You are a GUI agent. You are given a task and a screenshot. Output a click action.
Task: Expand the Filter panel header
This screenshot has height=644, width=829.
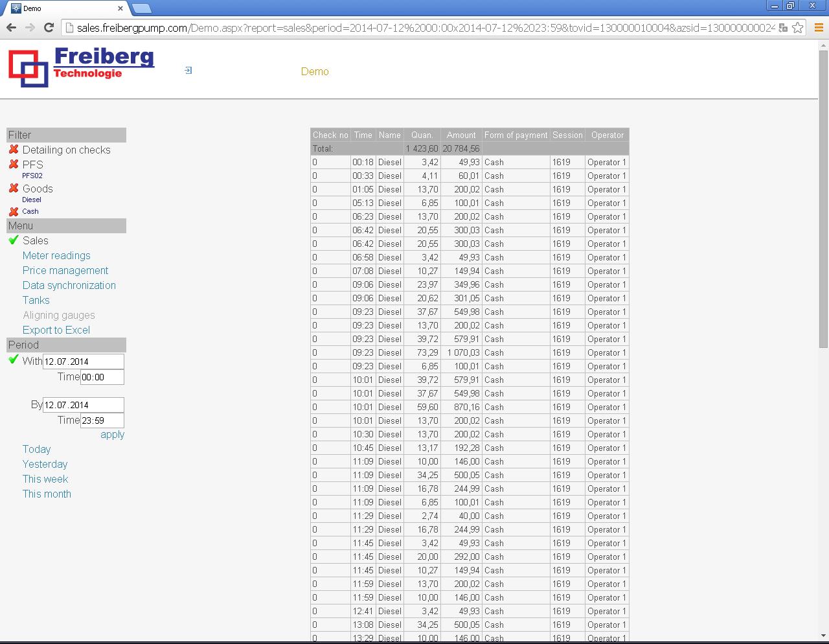(65, 135)
